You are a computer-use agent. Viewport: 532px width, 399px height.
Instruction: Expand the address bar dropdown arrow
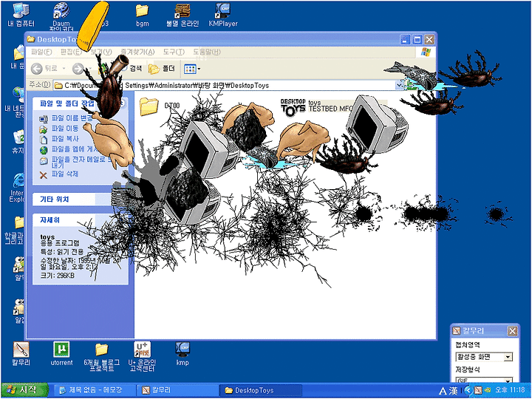(x=399, y=86)
